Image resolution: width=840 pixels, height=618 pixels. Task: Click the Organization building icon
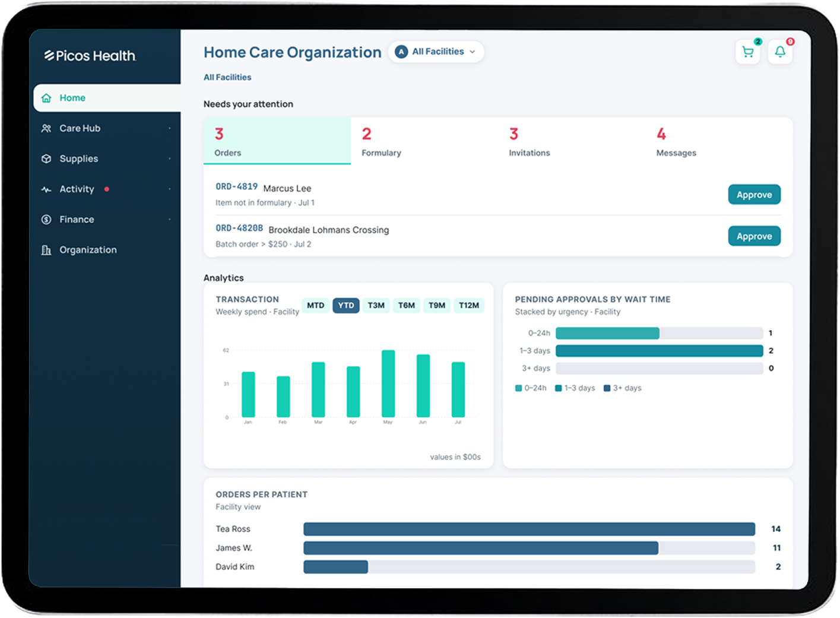click(46, 250)
